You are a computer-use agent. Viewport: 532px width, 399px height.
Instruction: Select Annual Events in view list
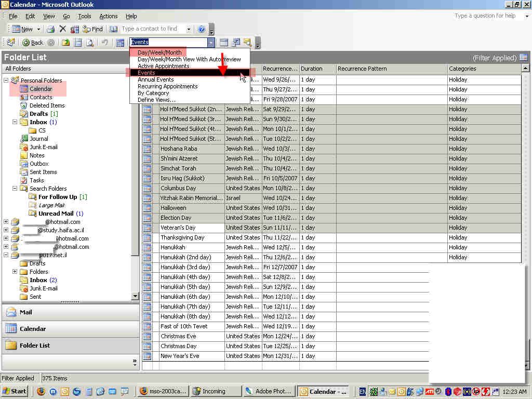point(156,79)
